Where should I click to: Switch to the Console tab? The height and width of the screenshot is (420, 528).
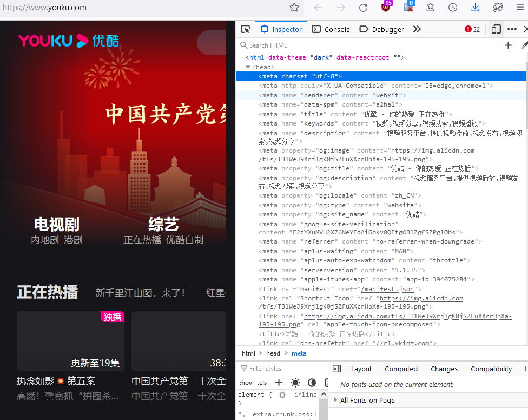(331, 29)
